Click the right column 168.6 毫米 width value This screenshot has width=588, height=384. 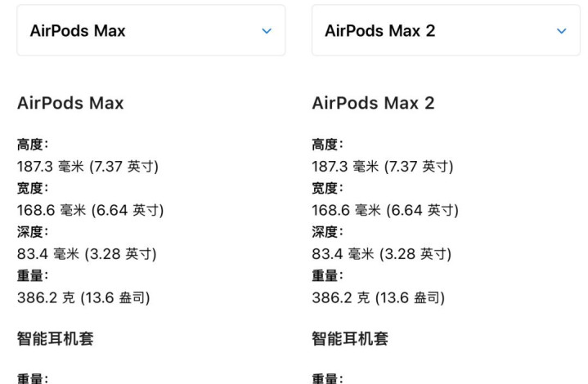[x=384, y=210]
